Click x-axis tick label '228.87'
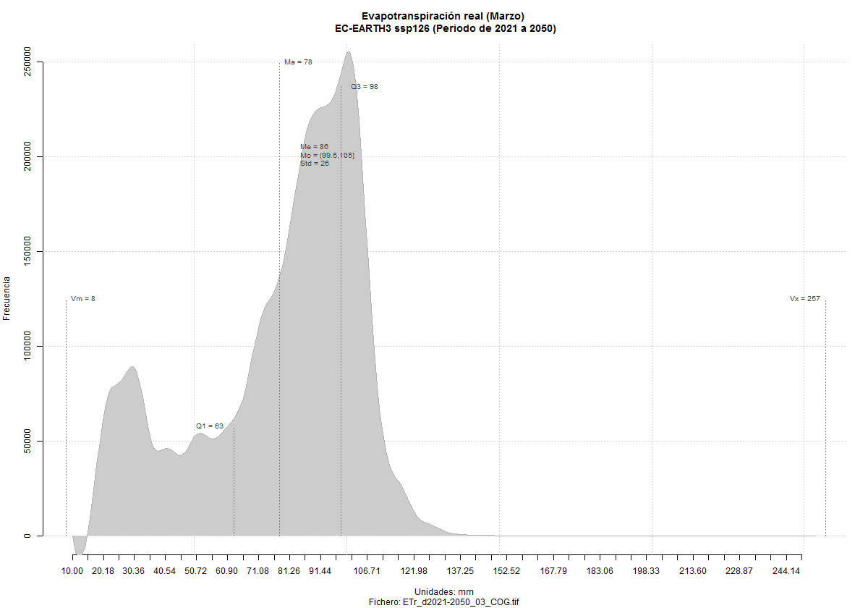The image size is (868, 608). click(739, 571)
